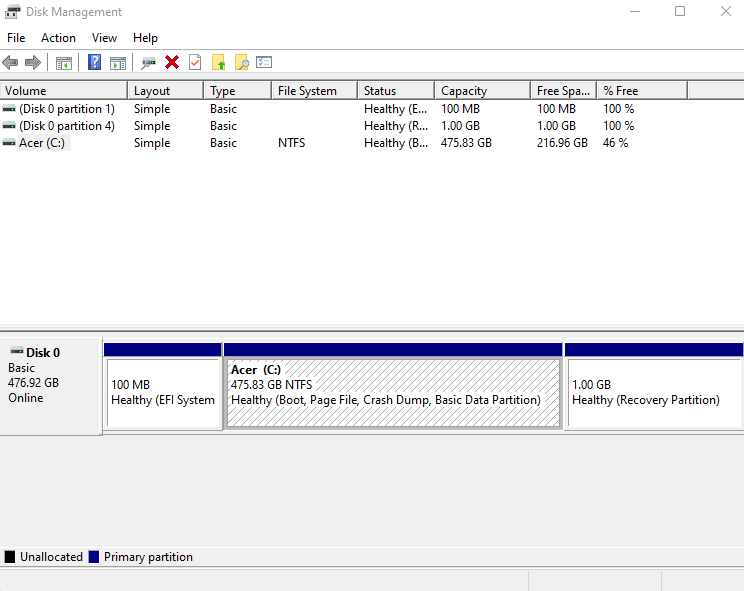The height and width of the screenshot is (591, 744).
Task: Minimize the Disk Management window
Action: [635, 11]
